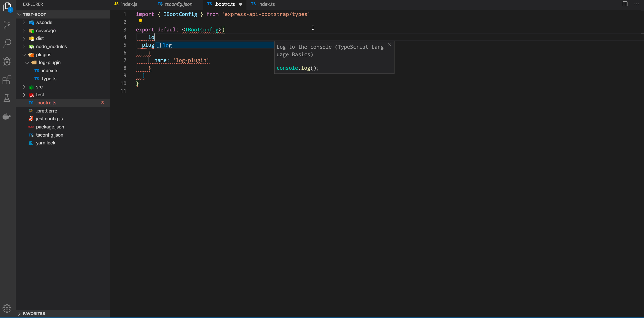644x318 pixels.
Task: Open the Debug view
Action: point(7,61)
